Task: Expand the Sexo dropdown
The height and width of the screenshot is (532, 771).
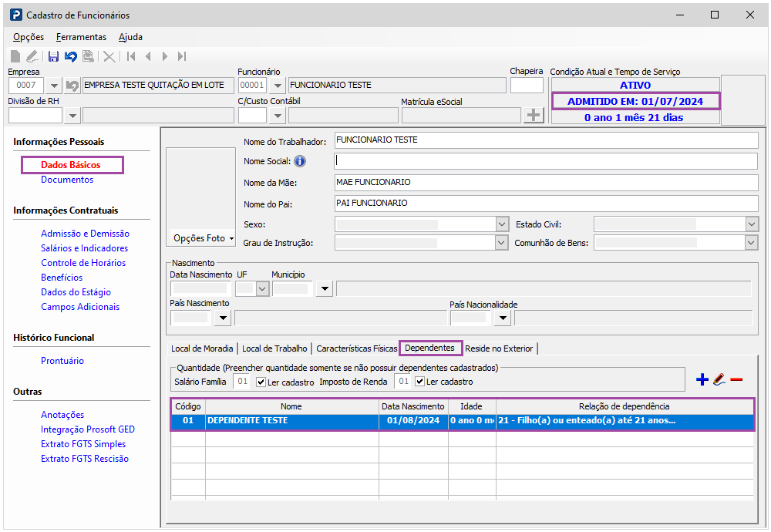Action: 502,224
